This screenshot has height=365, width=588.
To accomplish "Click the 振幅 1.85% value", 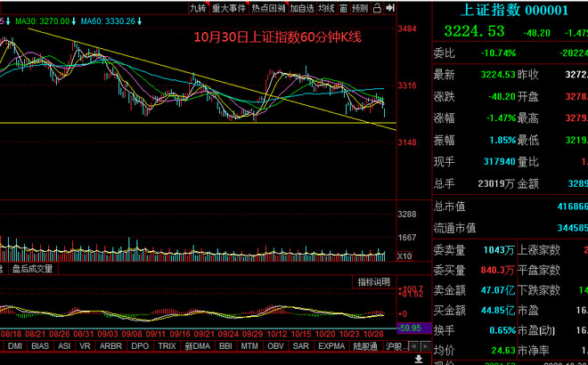I will [502, 140].
